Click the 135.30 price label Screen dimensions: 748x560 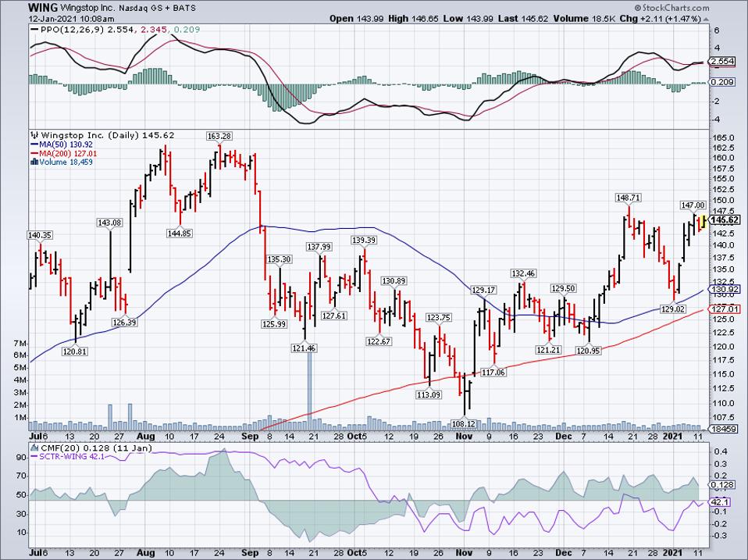[279, 259]
